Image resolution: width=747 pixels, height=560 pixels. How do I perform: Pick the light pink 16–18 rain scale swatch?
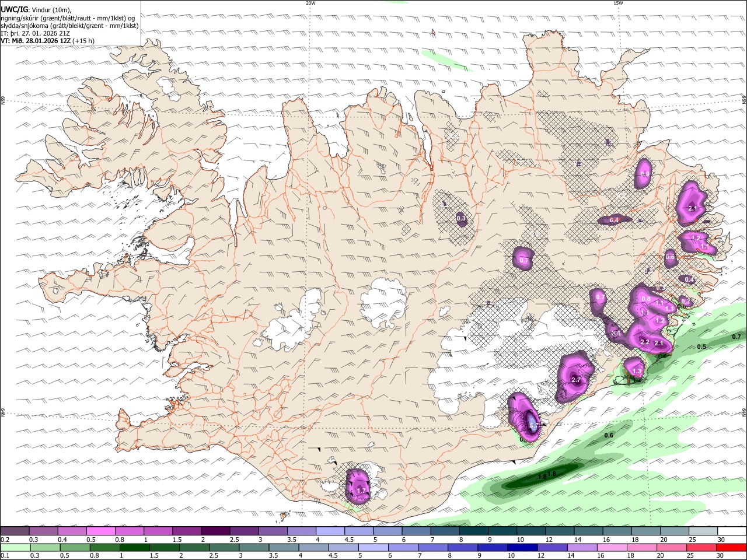pos(612,547)
